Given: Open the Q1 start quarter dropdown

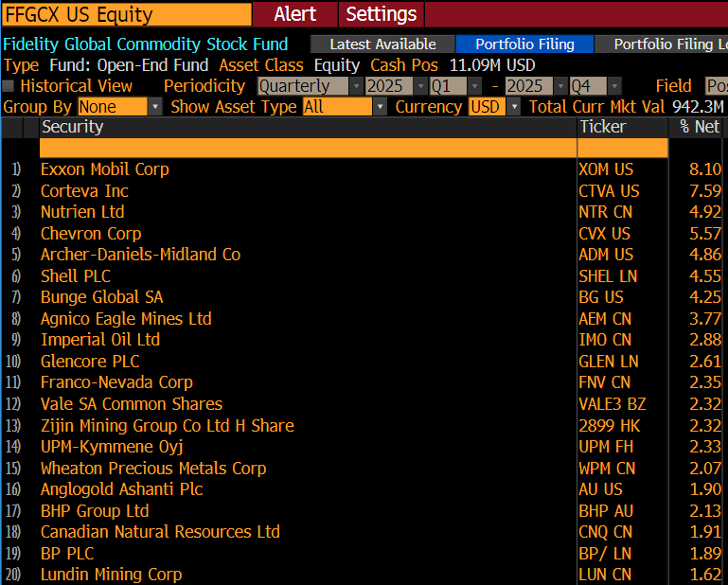Looking at the screenshot, I should click(x=455, y=86).
